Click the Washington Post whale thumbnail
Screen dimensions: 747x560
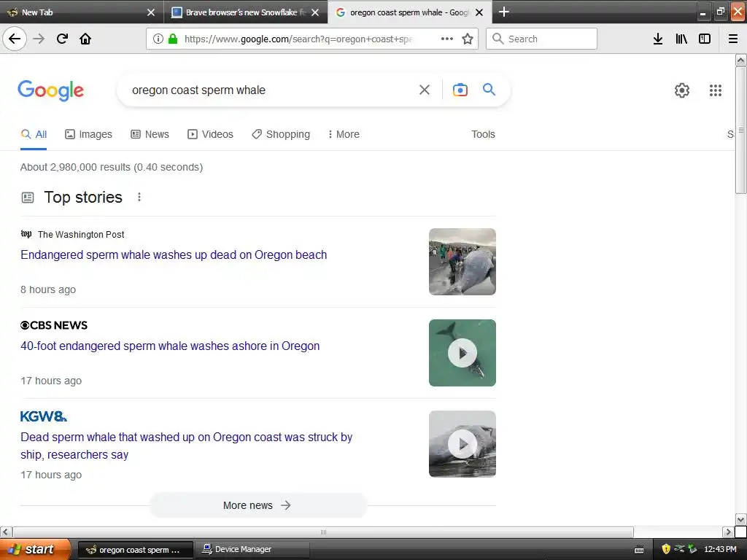pos(462,262)
